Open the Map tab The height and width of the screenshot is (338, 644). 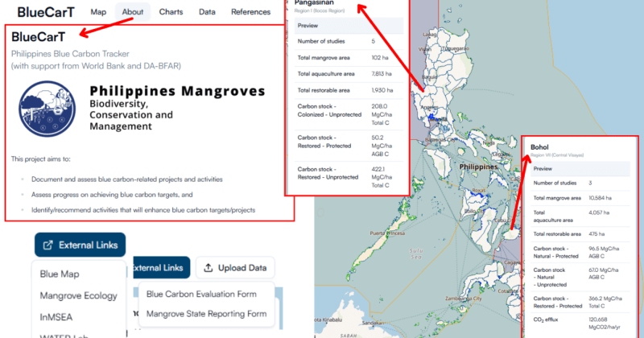(98, 12)
